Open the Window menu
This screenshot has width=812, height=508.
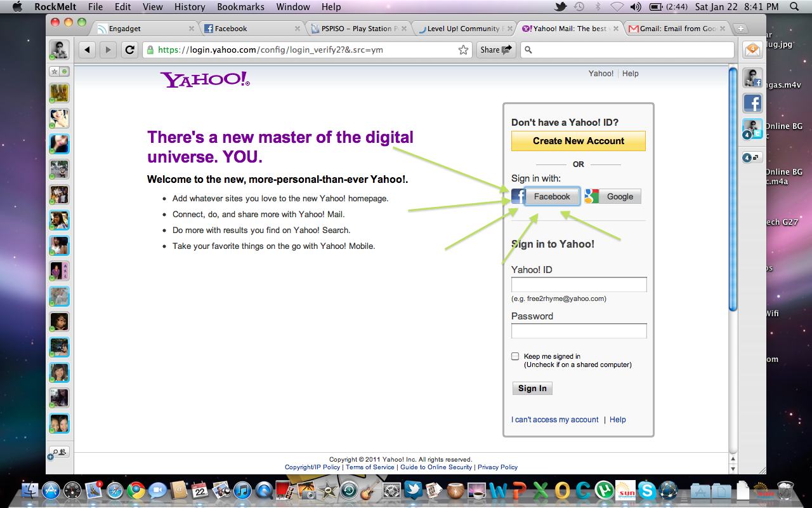(293, 7)
